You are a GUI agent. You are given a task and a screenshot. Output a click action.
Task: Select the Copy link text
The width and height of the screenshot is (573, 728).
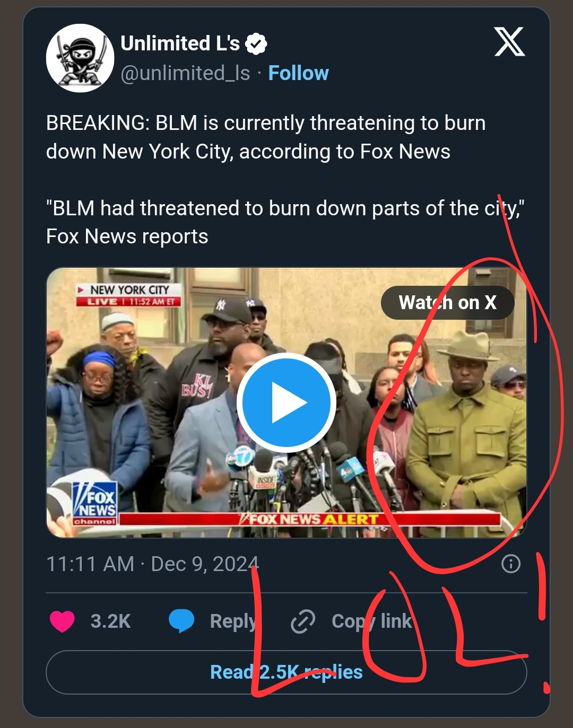pyautogui.click(x=371, y=621)
